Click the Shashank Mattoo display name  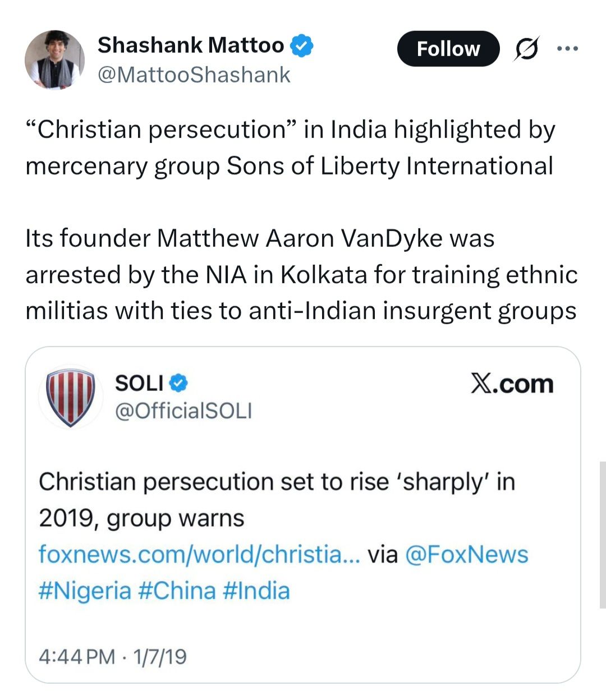(191, 45)
